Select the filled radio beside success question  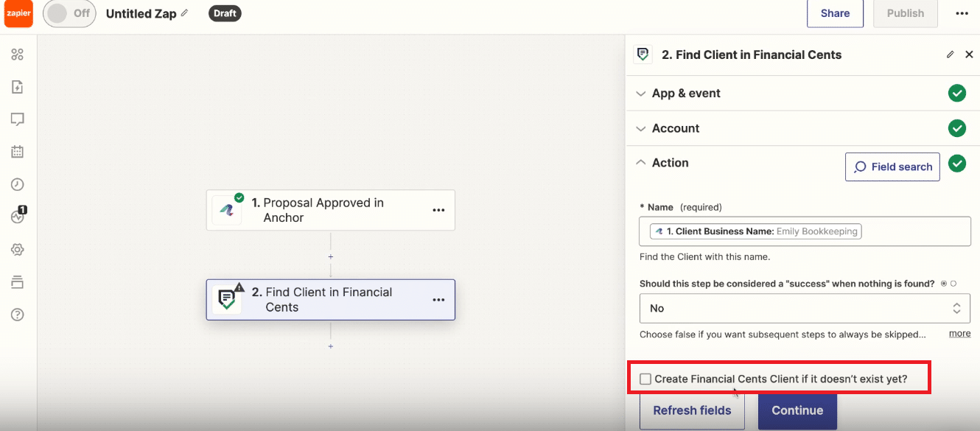click(x=945, y=284)
